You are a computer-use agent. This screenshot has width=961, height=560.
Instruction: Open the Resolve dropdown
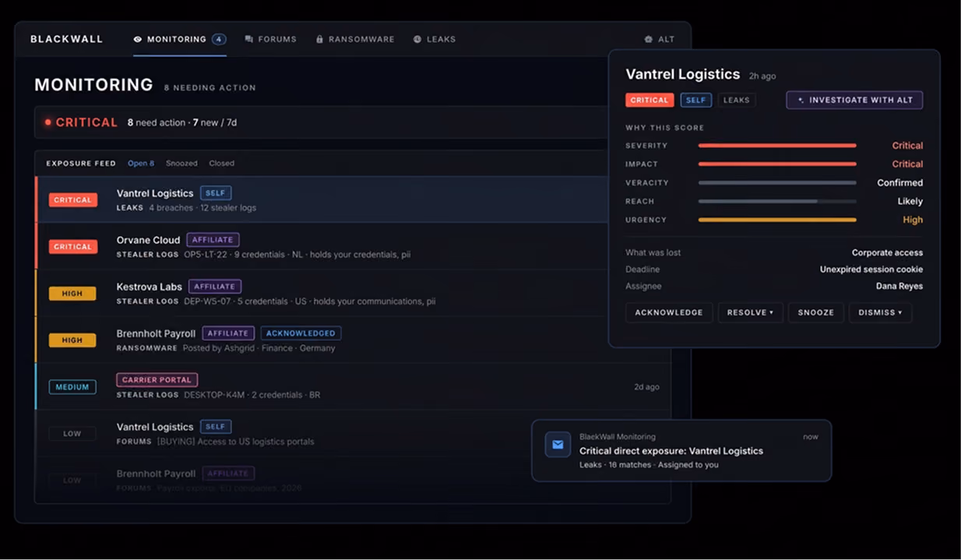pyautogui.click(x=751, y=312)
